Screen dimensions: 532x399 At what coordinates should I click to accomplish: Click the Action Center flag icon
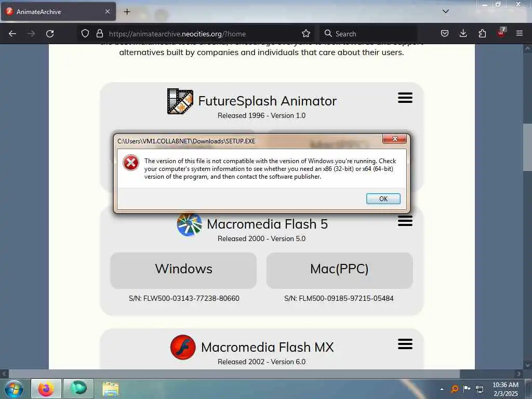click(467, 389)
